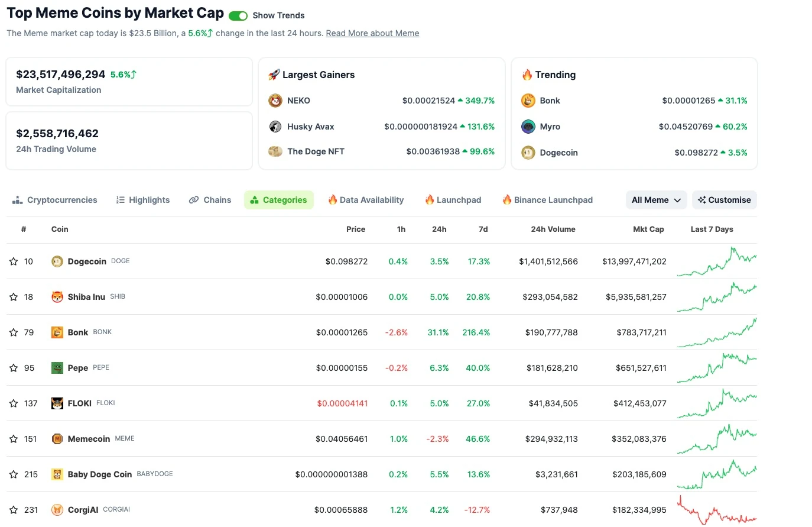The width and height of the screenshot is (812, 527).
Task: Click Bonk 7d change 216.4%
Action: 476,332
